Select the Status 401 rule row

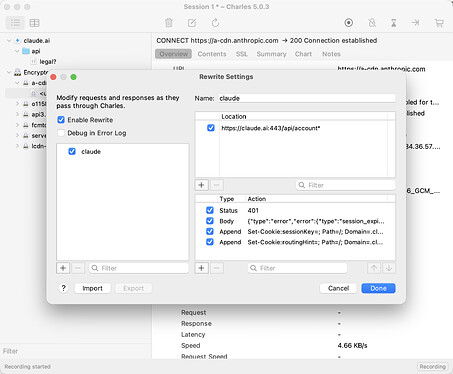295,210
